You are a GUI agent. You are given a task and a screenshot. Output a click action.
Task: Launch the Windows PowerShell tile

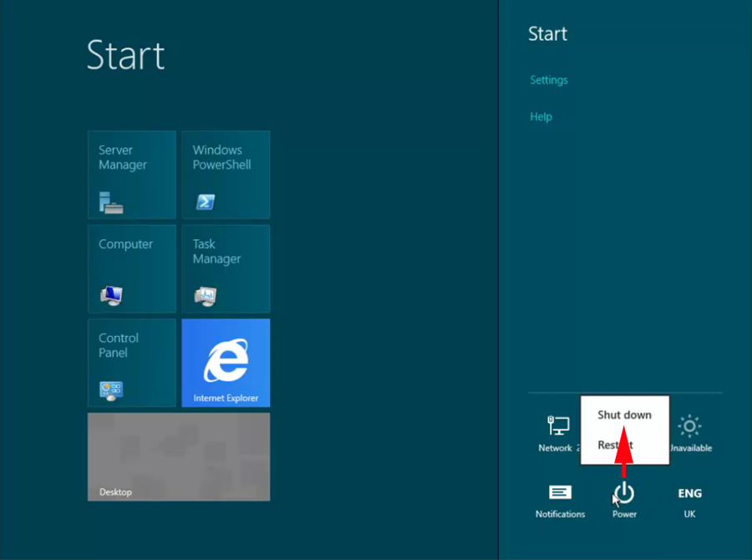[226, 175]
